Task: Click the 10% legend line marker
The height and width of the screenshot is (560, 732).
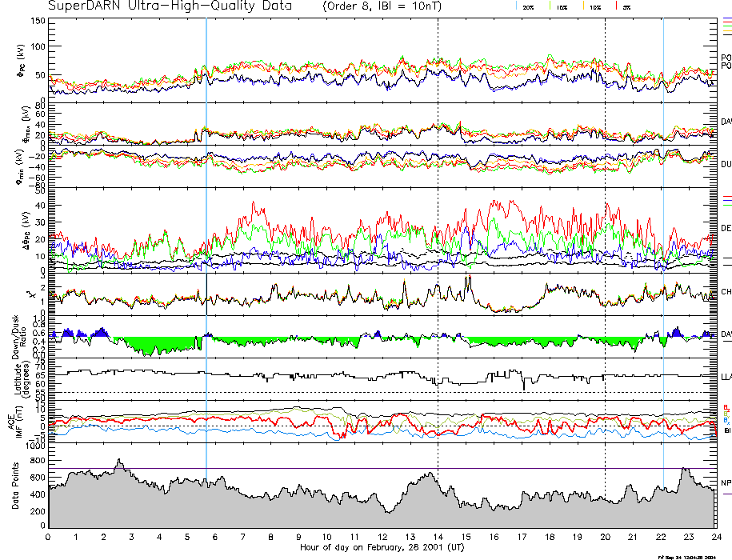Action: [585, 5]
